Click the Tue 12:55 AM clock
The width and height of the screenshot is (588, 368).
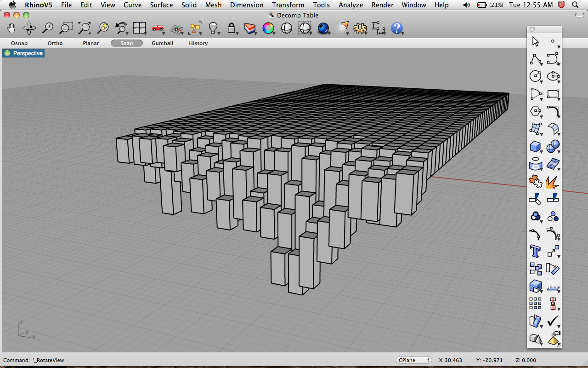[531, 5]
